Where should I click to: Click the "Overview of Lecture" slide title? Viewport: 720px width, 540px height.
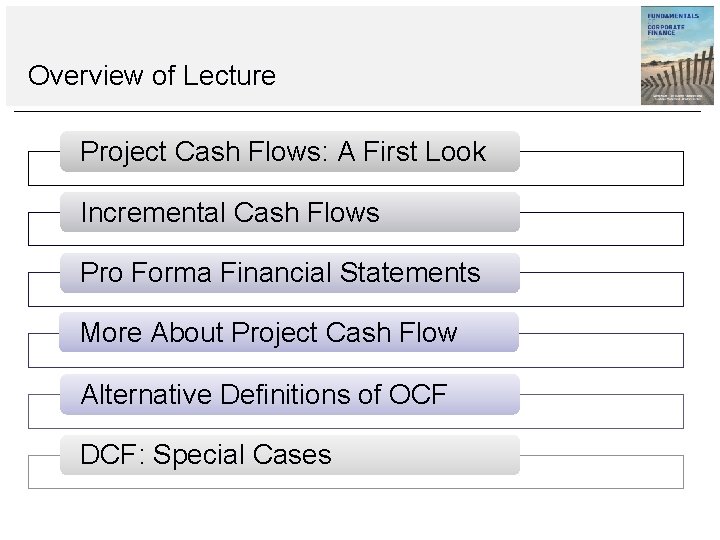click(152, 76)
